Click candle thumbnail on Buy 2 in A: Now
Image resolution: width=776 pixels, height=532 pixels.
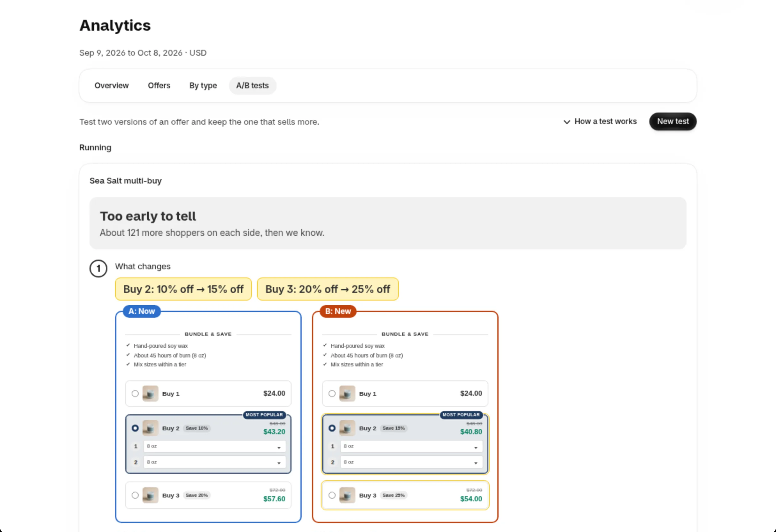[150, 428]
